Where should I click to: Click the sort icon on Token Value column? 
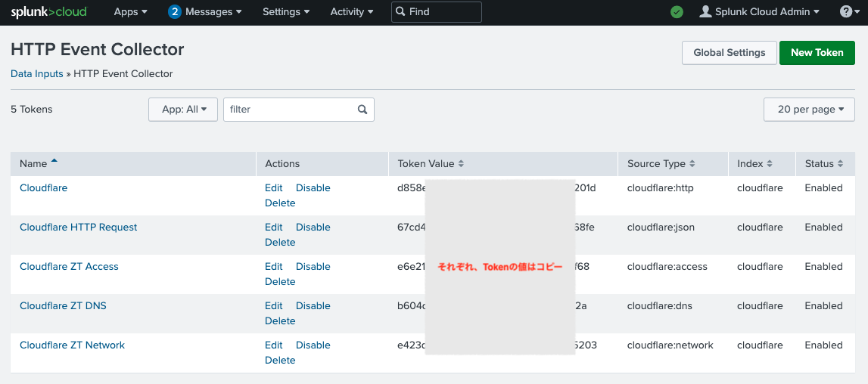[x=461, y=164]
